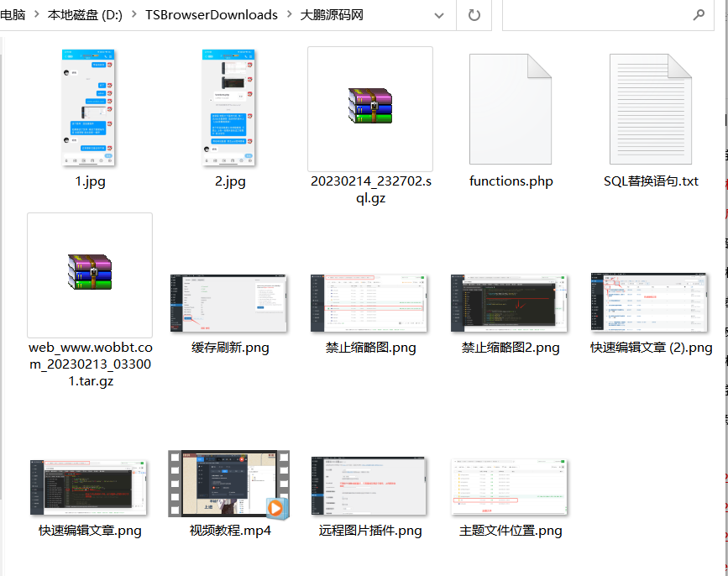Screen dimensions: 728x576
Task: Refresh the folder view
Action: pos(474,15)
